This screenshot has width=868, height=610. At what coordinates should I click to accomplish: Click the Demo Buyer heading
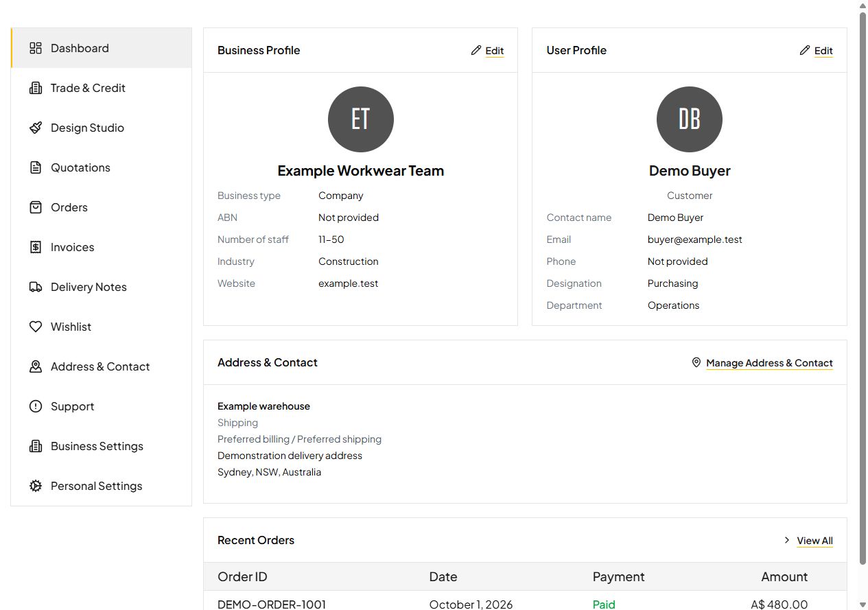pyautogui.click(x=690, y=171)
